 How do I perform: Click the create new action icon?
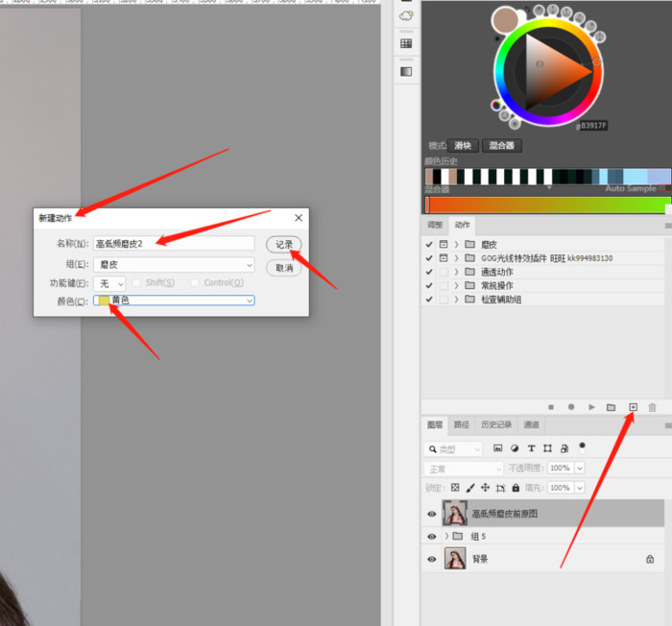[x=633, y=407]
